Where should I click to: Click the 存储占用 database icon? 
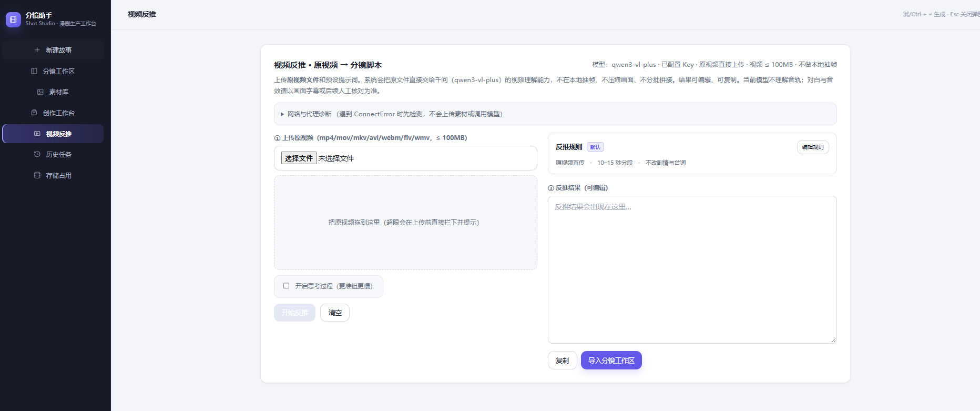click(37, 175)
